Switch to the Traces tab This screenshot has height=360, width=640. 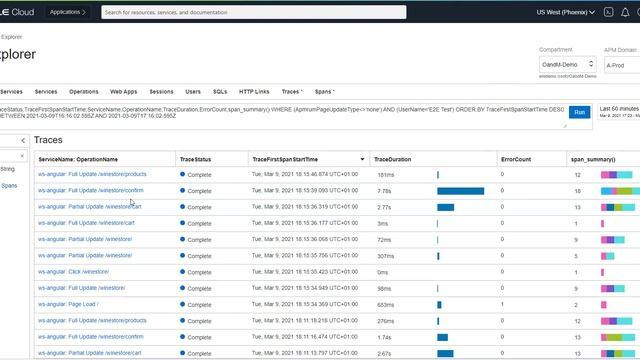pyautogui.click(x=292, y=92)
